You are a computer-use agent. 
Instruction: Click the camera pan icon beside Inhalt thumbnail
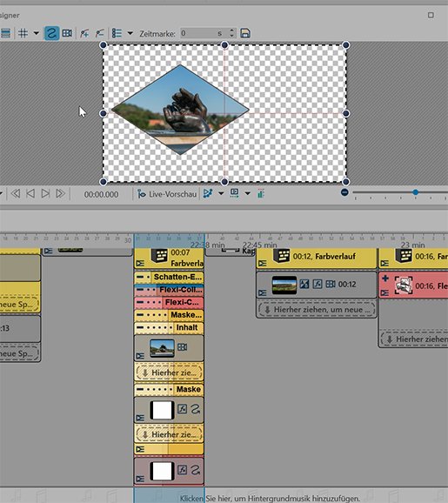(183, 346)
